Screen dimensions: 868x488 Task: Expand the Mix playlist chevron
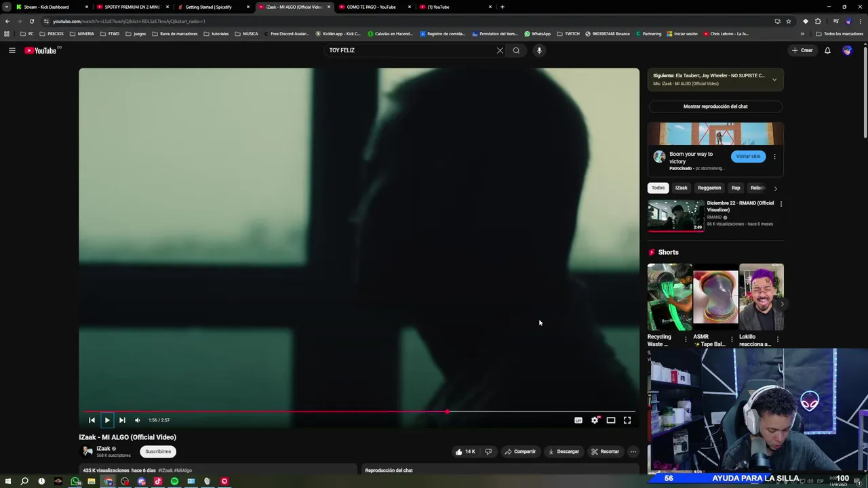774,79
